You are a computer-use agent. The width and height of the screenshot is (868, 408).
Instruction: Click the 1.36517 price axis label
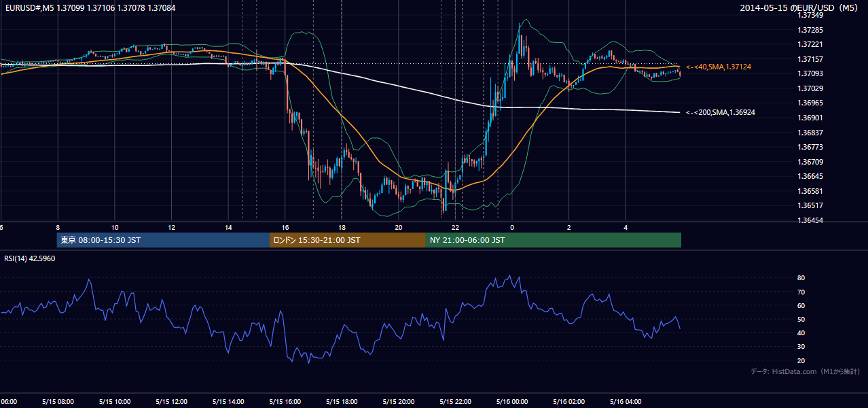click(x=810, y=205)
